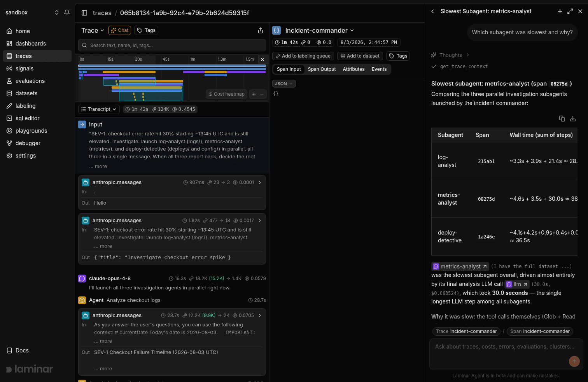Select Span Input tab

click(x=289, y=69)
